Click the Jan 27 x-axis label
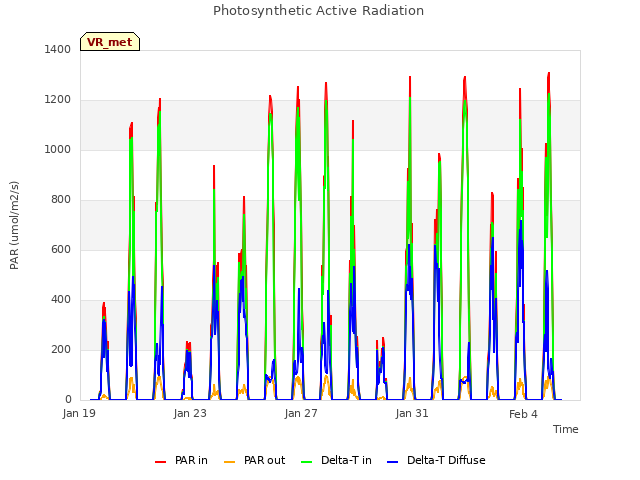The height and width of the screenshot is (480, 640). pyautogui.click(x=301, y=413)
